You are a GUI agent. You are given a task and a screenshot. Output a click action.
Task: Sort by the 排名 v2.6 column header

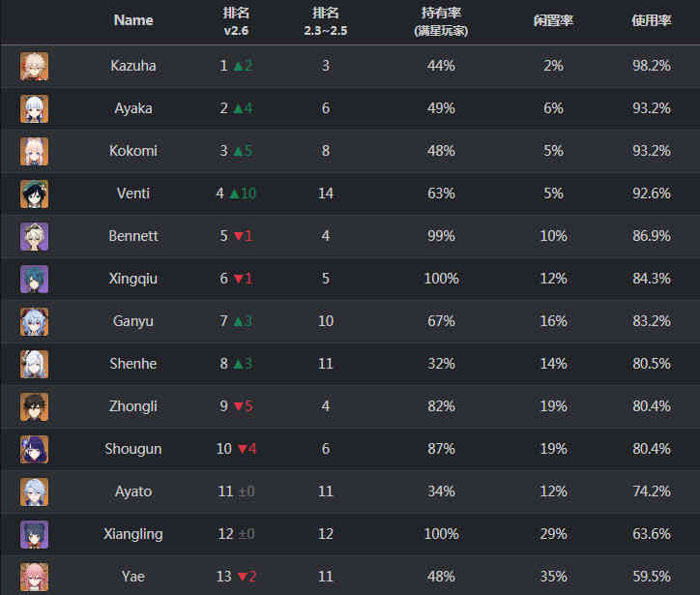click(236, 21)
